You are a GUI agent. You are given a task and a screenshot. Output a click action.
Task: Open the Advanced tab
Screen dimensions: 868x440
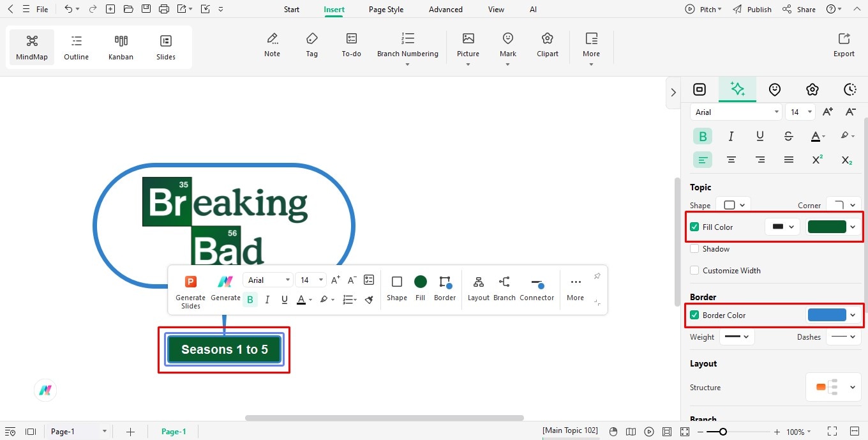tap(445, 10)
